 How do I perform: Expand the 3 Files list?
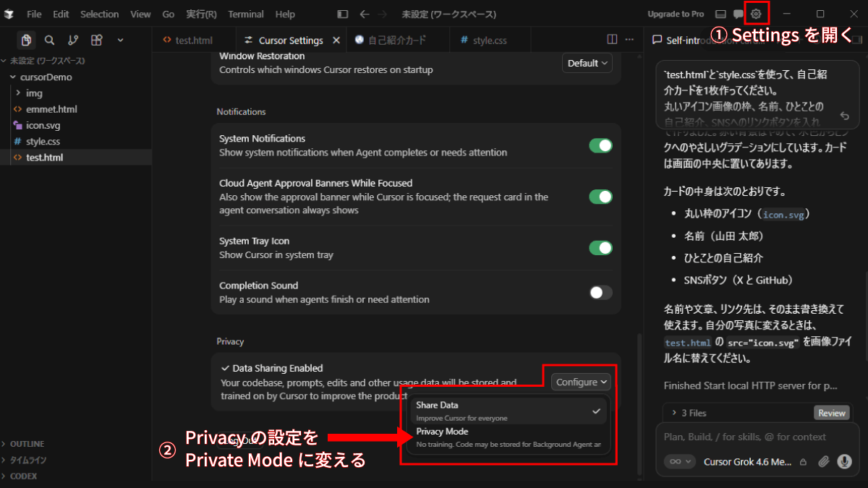click(689, 413)
